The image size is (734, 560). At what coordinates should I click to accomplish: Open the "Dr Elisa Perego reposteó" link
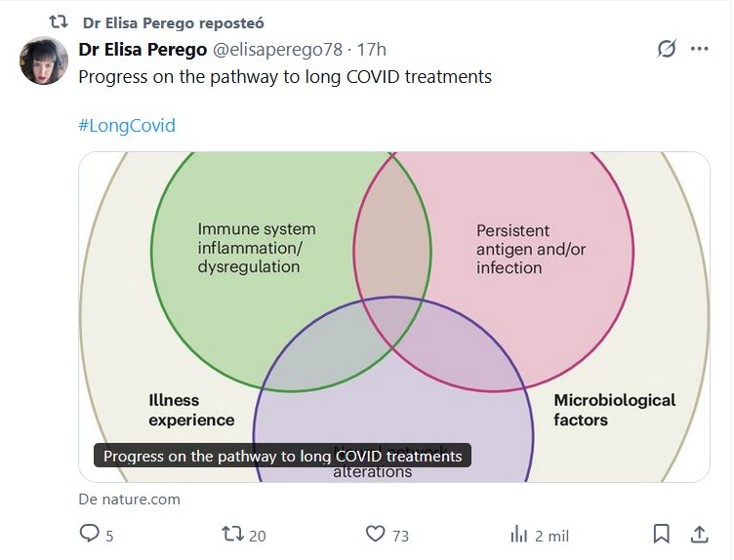click(x=173, y=22)
